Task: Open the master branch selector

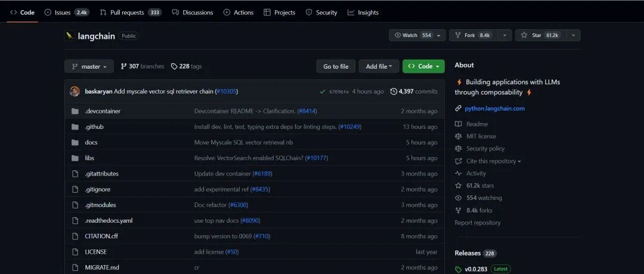Action: pos(89,66)
